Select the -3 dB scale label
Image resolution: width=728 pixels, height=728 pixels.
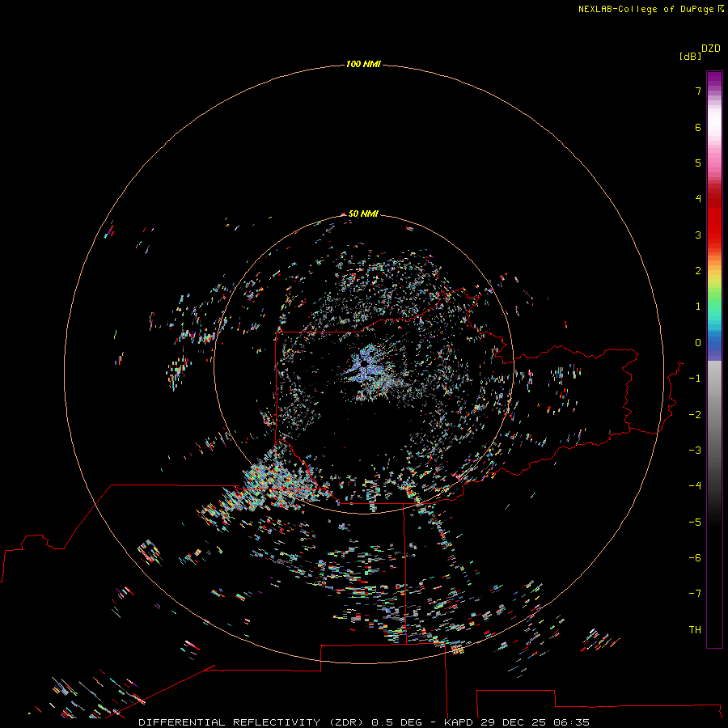(695, 451)
